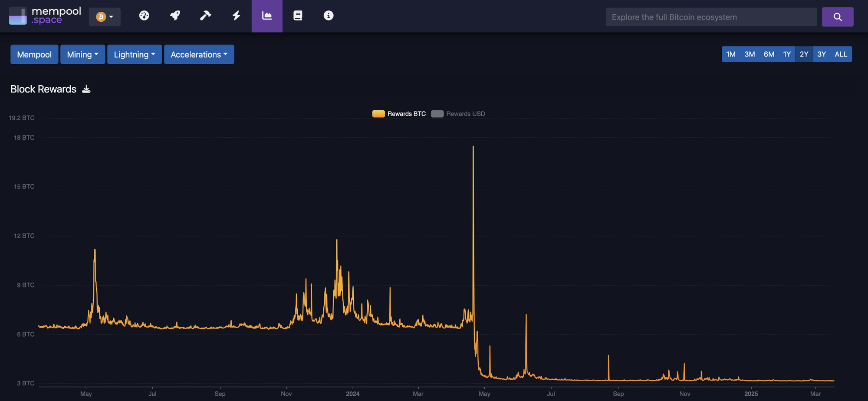Select the ALL time range
Viewport: 868px width, 401px height.
(841, 54)
